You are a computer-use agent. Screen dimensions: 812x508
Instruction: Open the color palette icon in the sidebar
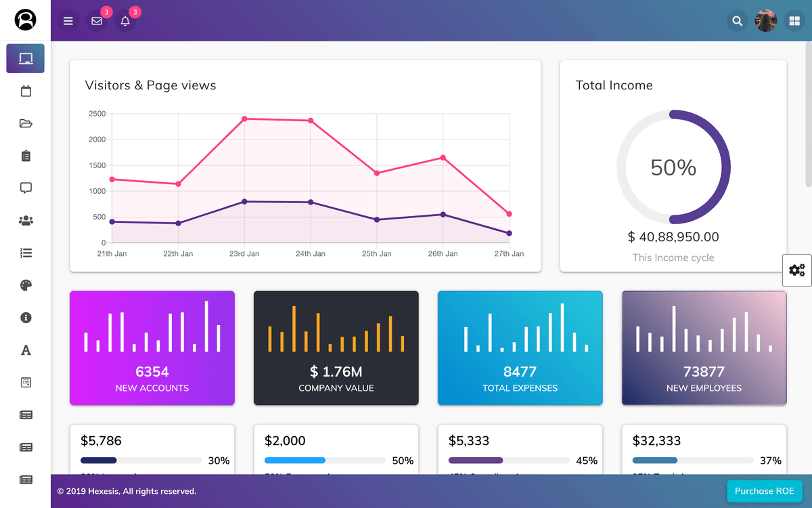26,286
